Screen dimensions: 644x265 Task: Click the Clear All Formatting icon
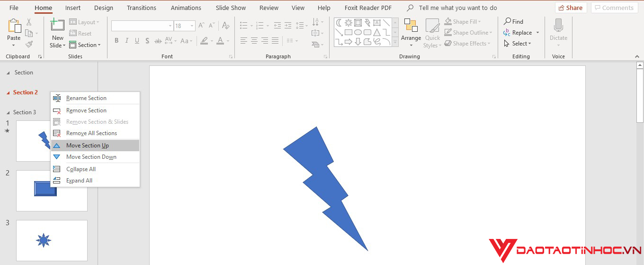[226, 26]
